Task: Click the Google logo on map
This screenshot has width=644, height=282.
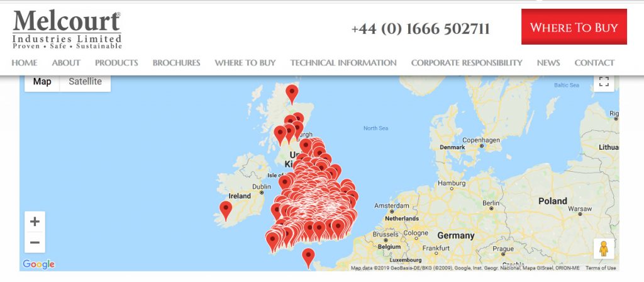Action: coord(38,264)
